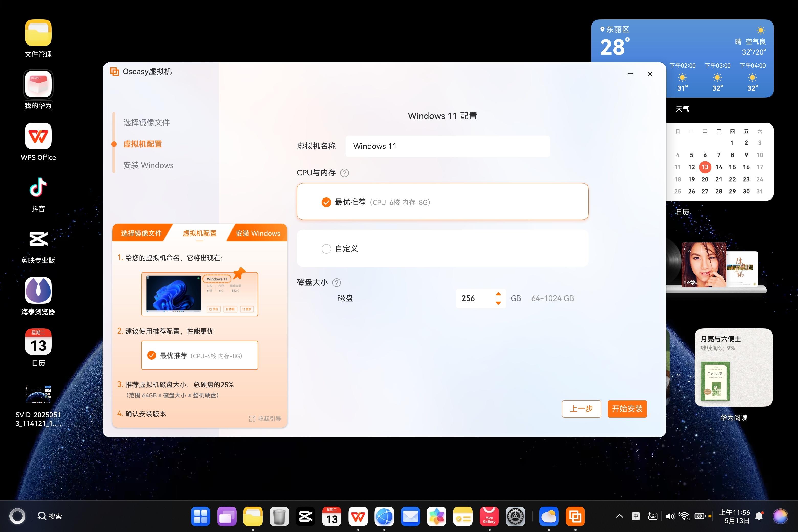Select date 14 in the calendar widget
798x532 pixels.
coord(719,167)
